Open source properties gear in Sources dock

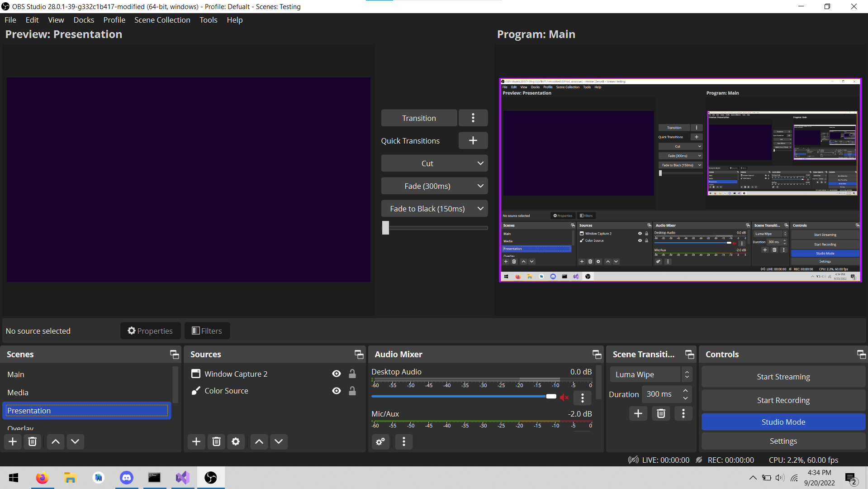(236, 441)
